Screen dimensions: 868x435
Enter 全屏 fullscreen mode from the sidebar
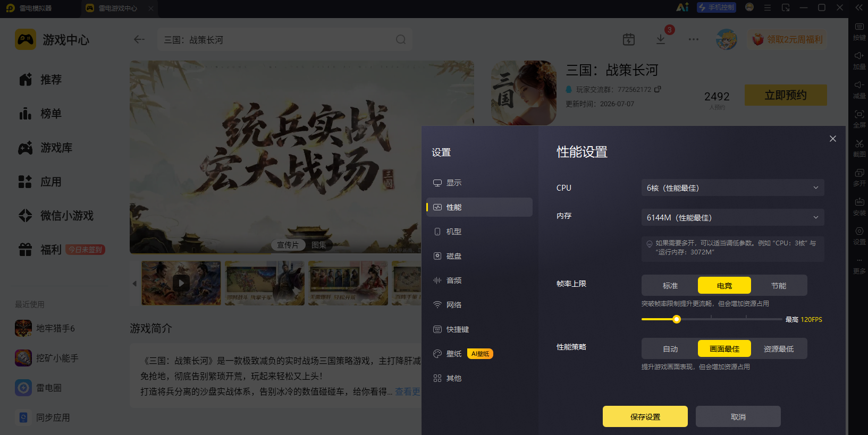859,119
